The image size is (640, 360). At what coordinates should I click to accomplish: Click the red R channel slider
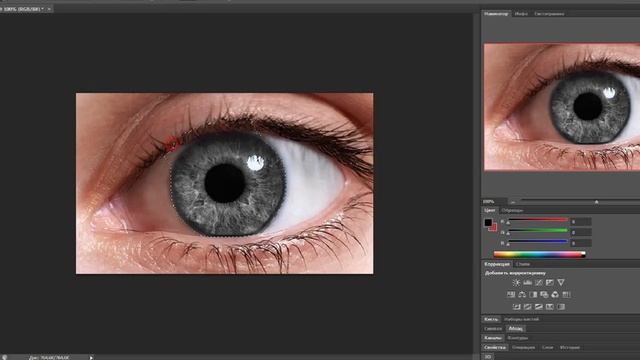[x=538, y=220]
